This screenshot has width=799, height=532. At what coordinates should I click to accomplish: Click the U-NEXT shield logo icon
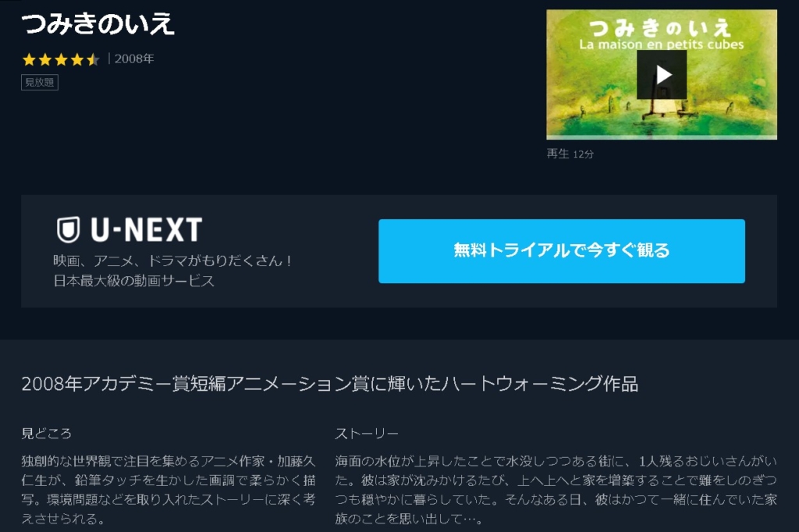click(69, 229)
